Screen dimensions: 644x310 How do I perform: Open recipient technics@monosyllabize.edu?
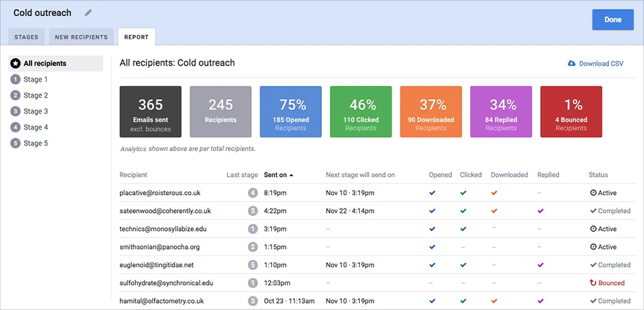tap(163, 229)
